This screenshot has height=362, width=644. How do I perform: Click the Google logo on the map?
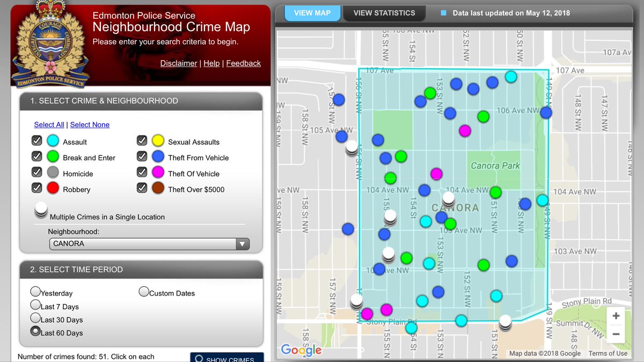point(301,350)
